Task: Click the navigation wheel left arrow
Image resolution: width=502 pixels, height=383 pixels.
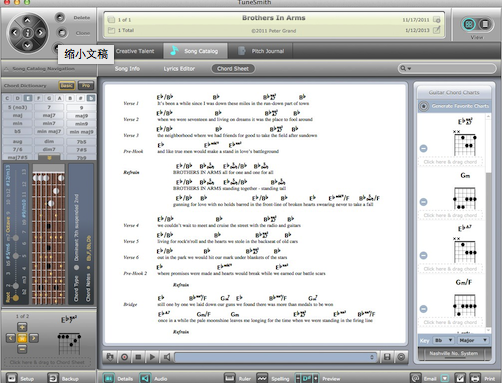Action: pyautogui.click(x=15, y=32)
